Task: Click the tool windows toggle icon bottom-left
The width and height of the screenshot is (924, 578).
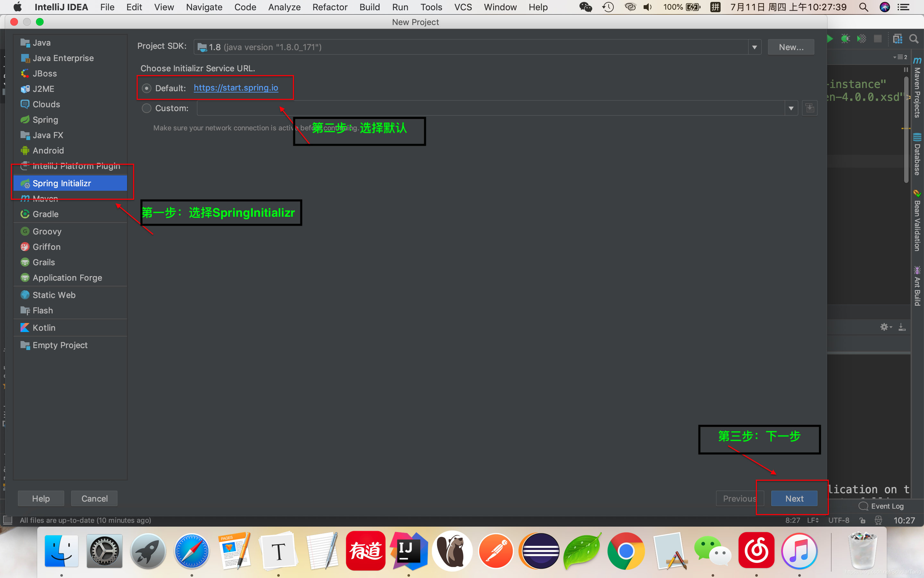Action: tap(8, 520)
